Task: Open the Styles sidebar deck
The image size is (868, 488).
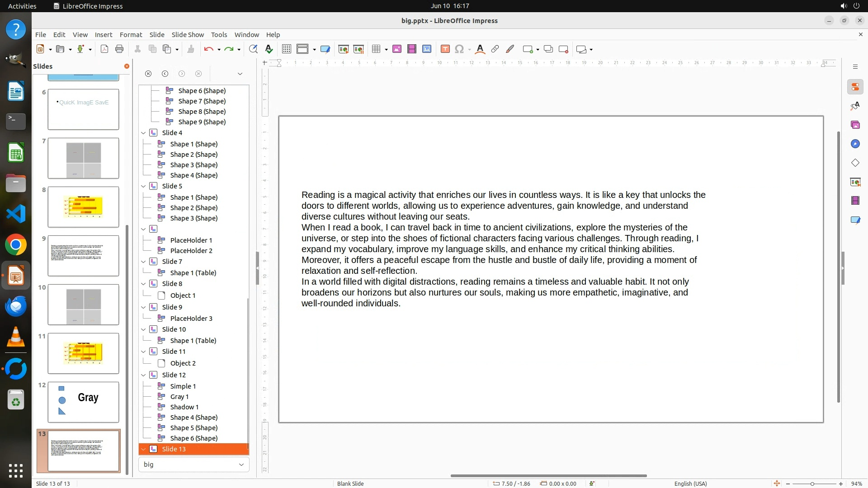Action: click(x=855, y=106)
